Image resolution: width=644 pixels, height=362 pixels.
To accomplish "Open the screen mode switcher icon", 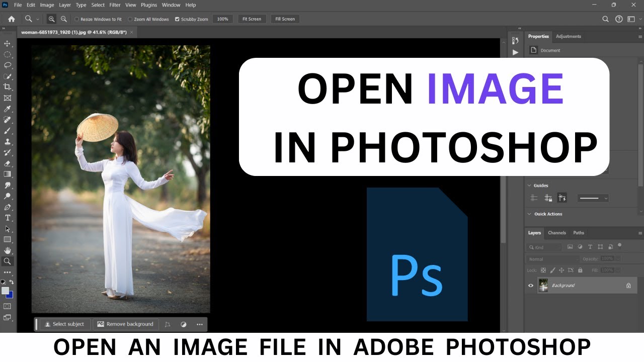I will tap(8, 317).
